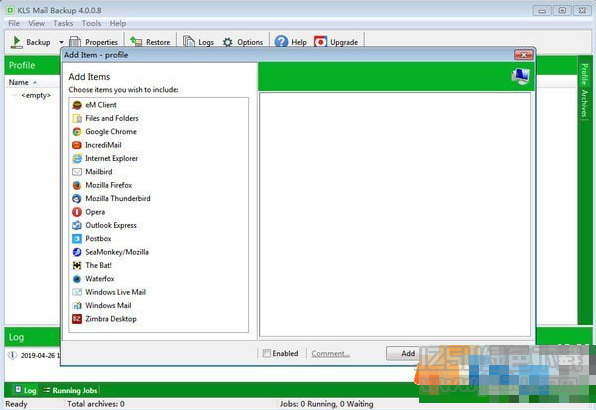596x410 pixels.
Task: Open the Tasks menu
Action: click(x=63, y=24)
